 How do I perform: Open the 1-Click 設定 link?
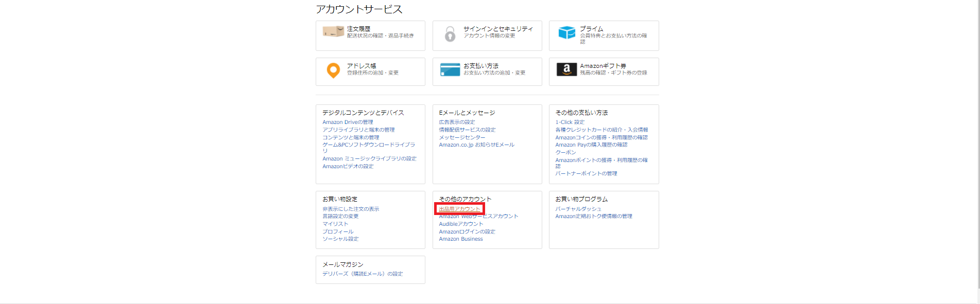570,122
